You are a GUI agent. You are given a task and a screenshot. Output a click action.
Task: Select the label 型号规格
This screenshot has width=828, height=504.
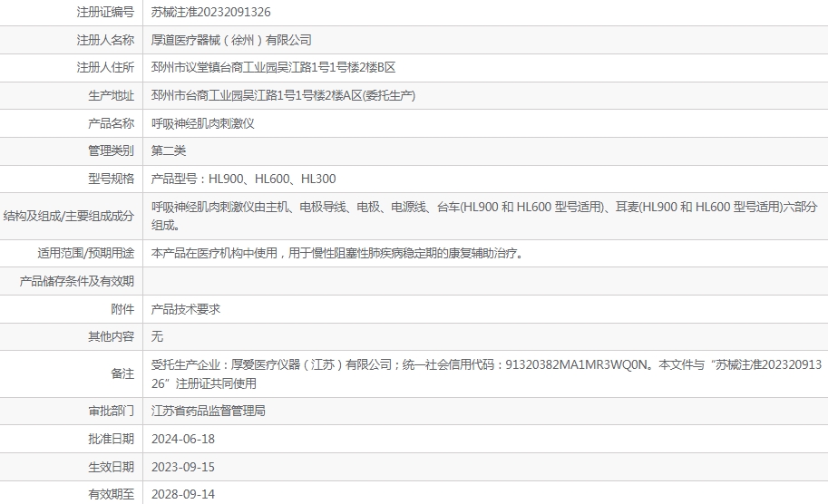click(112, 179)
